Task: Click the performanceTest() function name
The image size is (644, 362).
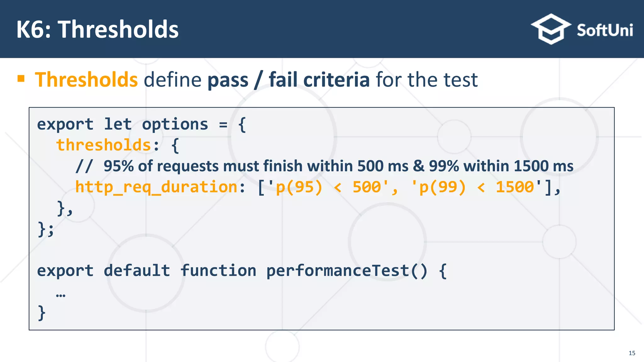Action: pyautogui.click(x=347, y=271)
